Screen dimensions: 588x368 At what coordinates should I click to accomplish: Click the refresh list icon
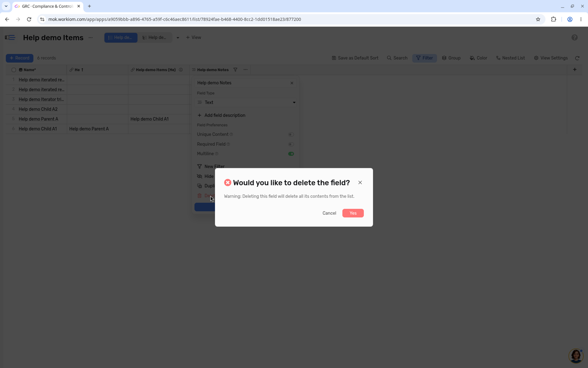pos(577,58)
